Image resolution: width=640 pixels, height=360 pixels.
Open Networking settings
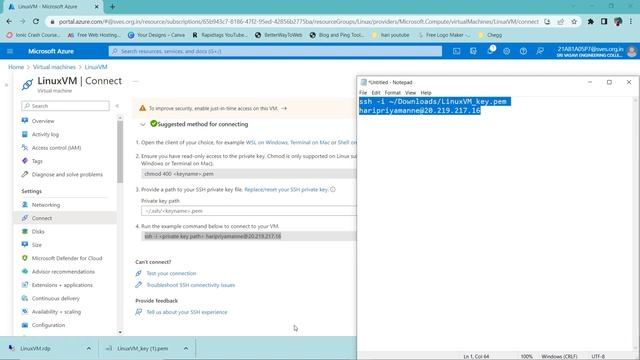pyautogui.click(x=46, y=205)
